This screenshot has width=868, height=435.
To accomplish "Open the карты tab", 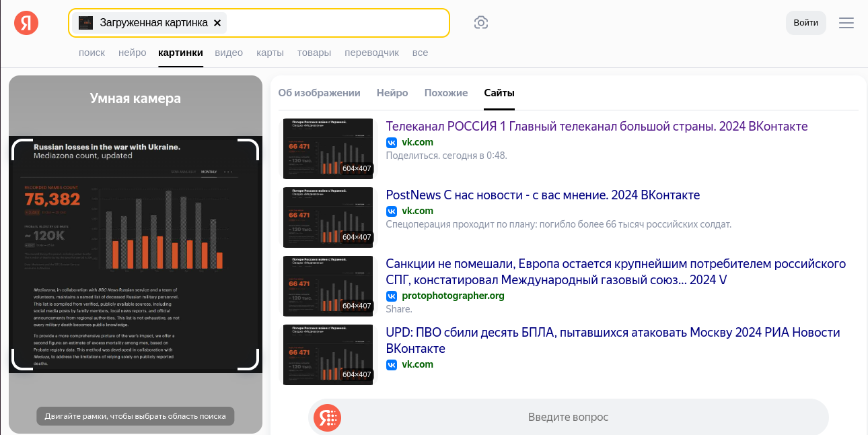I will tap(270, 53).
